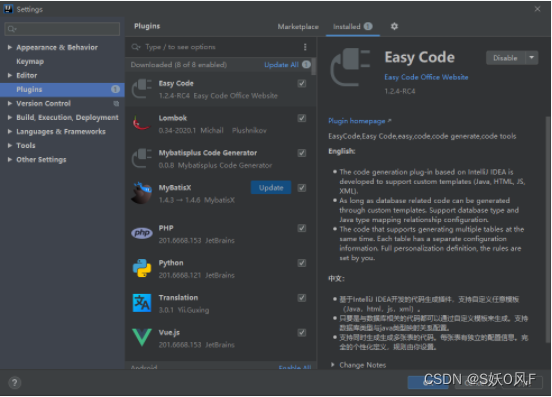Click Update button for MyBatisX
The height and width of the screenshot is (397, 552).
[271, 188]
